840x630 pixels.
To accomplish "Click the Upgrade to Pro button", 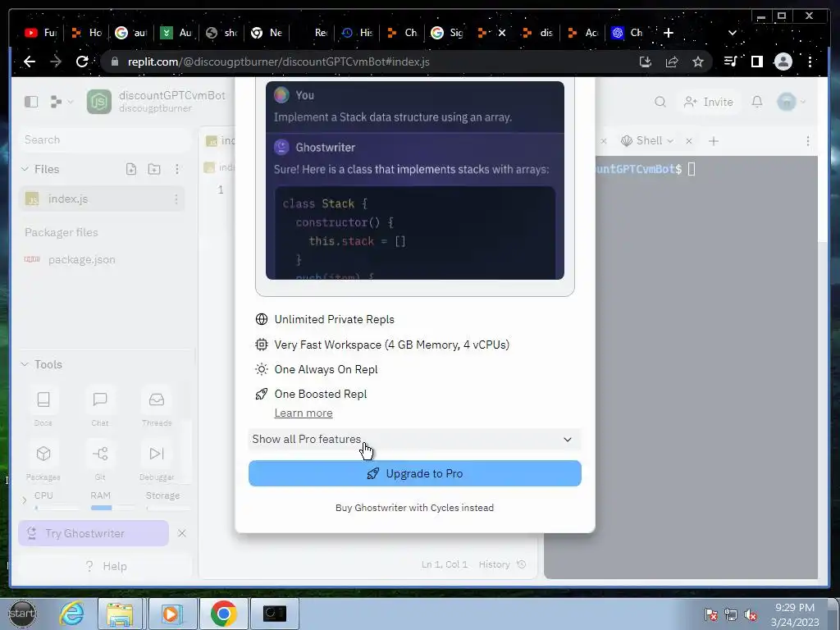I will pos(414,473).
